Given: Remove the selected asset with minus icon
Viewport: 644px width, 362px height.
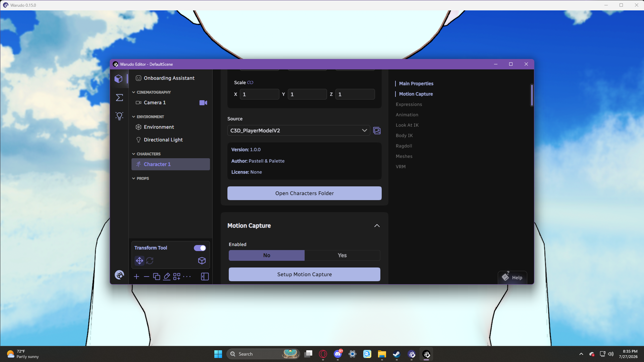Looking at the screenshot, I should [x=147, y=277].
